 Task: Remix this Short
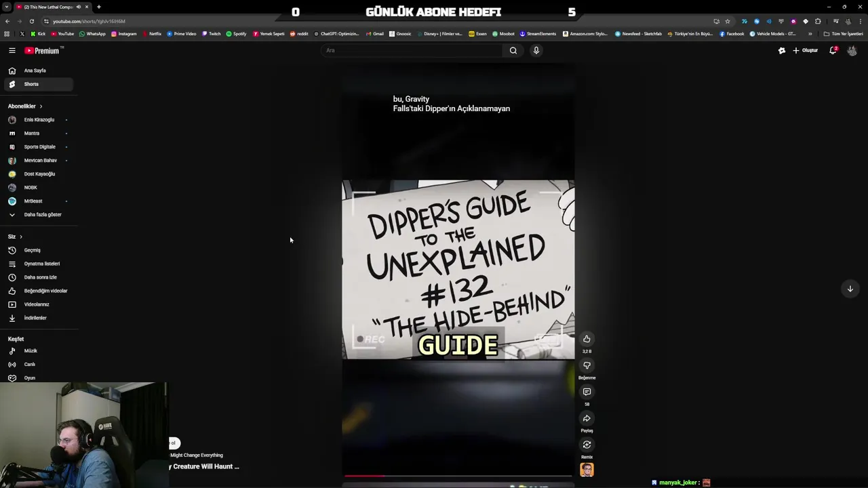click(587, 445)
